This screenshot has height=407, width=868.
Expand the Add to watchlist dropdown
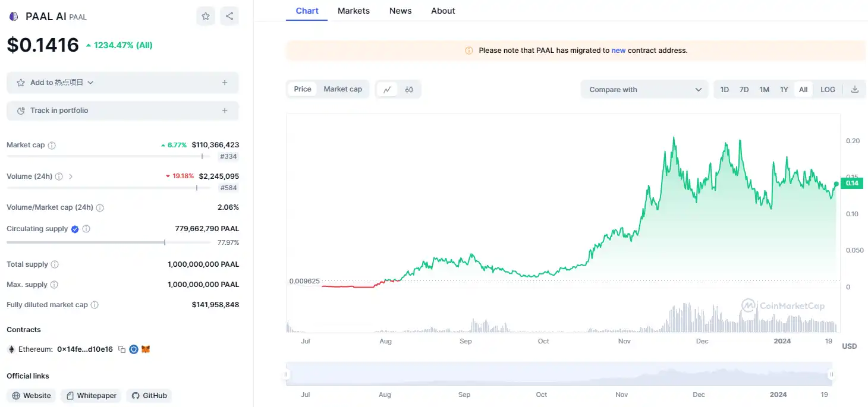click(x=90, y=83)
